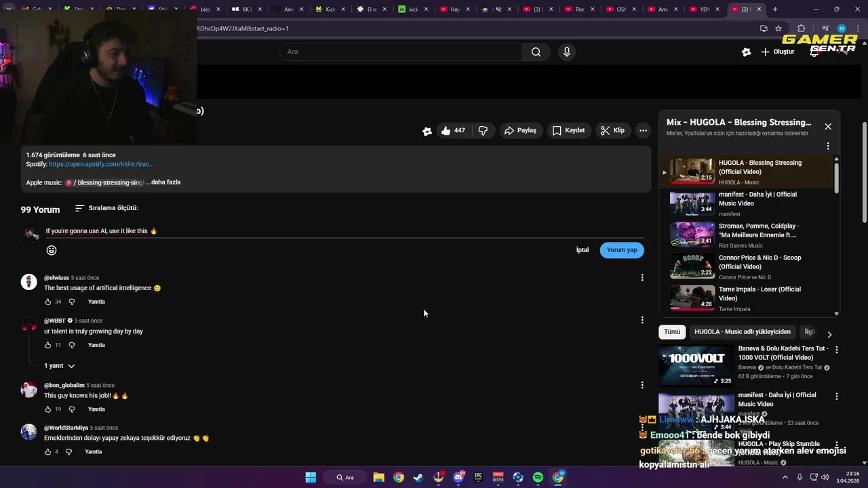Screen dimensions: 868x488
Task: Dislike @WBBT's comment
Action: 72,345
